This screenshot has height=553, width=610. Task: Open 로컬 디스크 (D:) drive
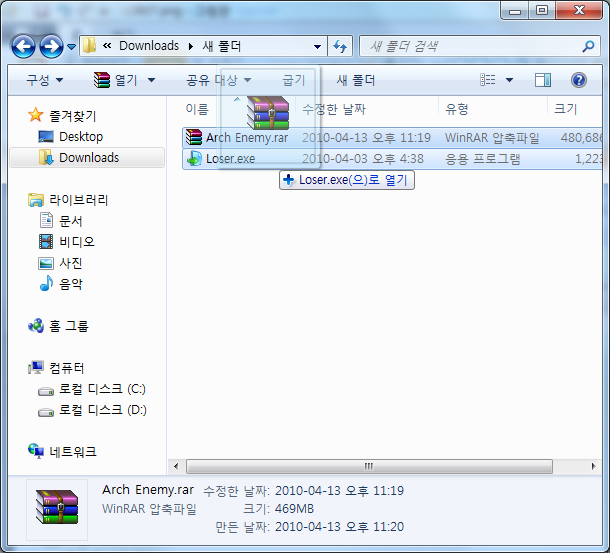click(103, 410)
